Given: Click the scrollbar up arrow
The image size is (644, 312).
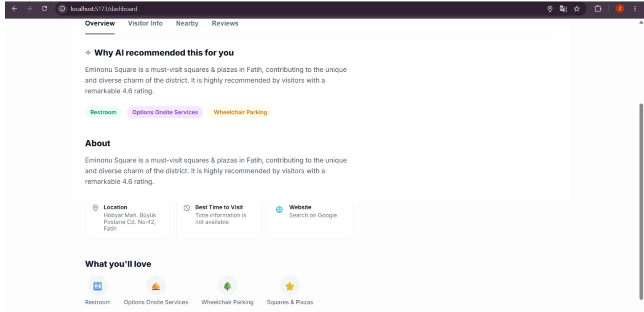Looking at the screenshot, I should 641,23.
